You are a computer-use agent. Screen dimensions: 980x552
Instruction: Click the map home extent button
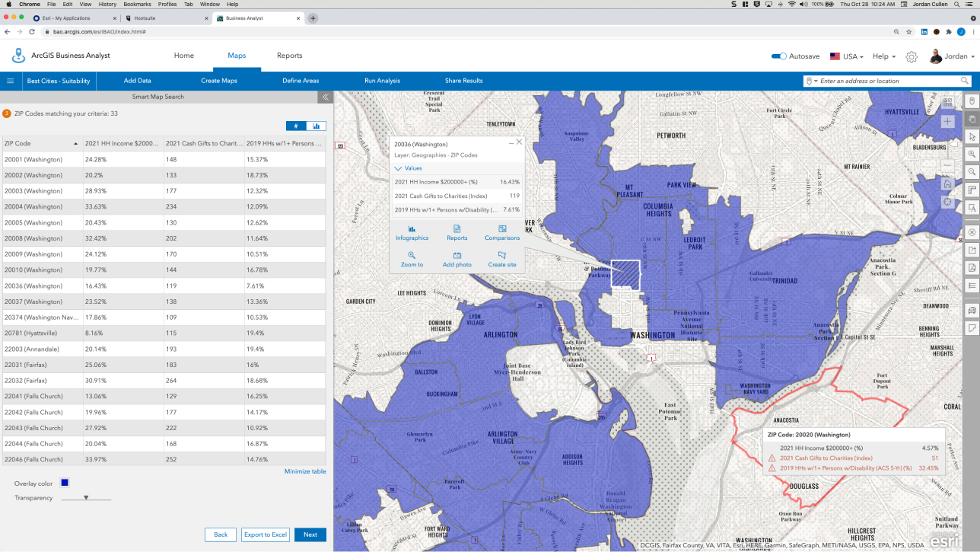[947, 183]
